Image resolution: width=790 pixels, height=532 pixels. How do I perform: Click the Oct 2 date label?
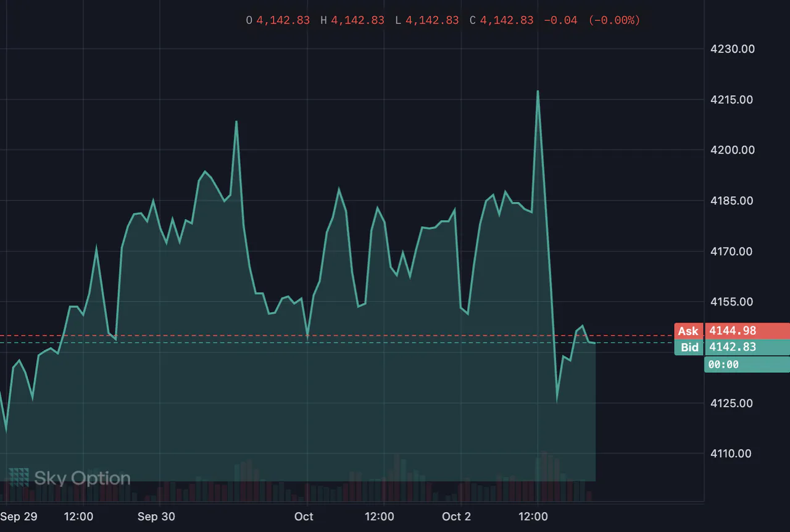point(456,517)
